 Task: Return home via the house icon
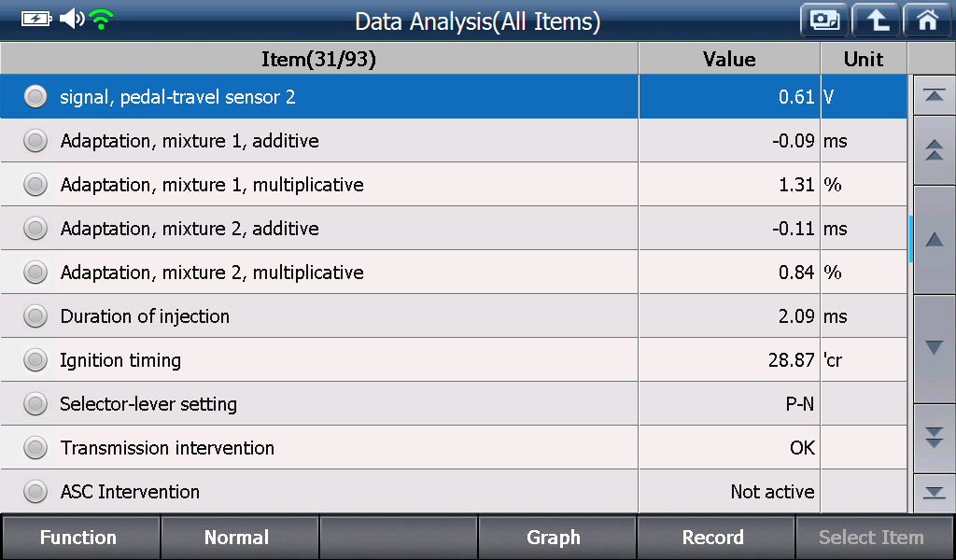928,21
